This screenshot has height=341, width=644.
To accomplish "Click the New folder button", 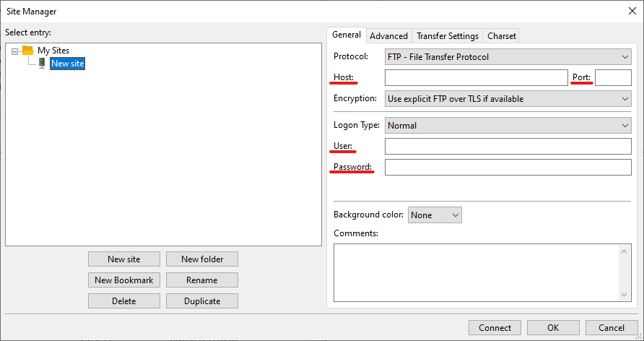I will tap(202, 259).
